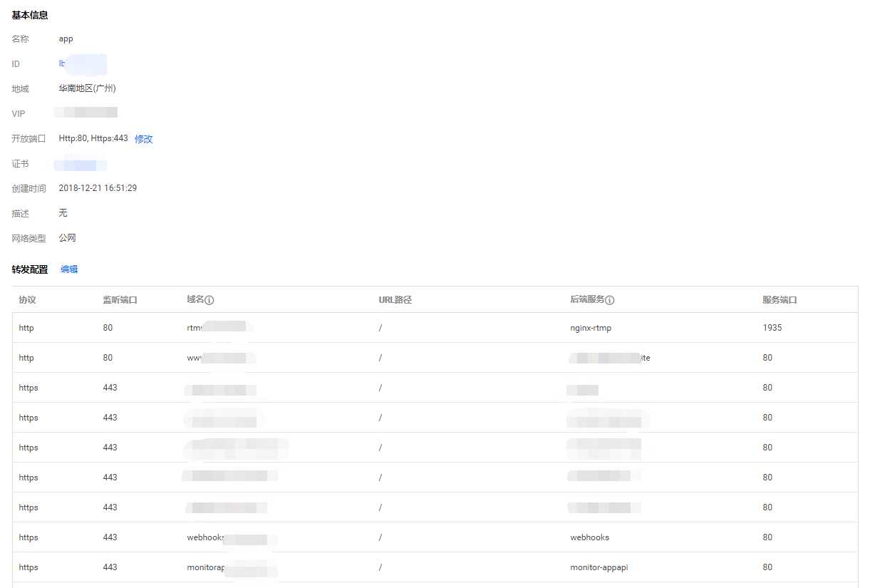Click the info icon next to 域名
Screen dimensions: 870x588
pyautogui.click(x=210, y=300)
